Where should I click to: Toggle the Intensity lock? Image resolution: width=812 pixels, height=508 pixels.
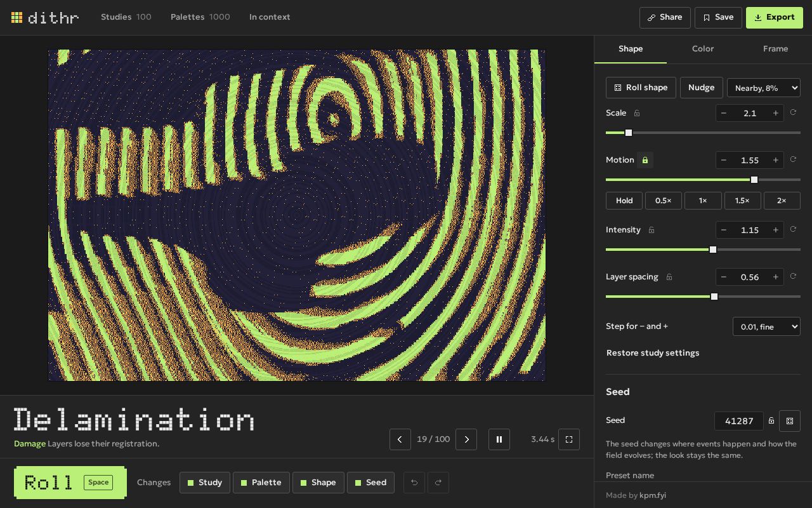click(x=652, y=230)
